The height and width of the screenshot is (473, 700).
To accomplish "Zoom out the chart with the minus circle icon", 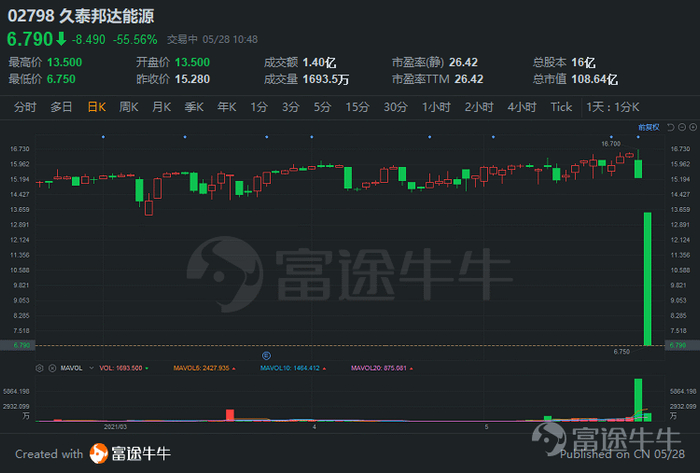I will (682, 128).
